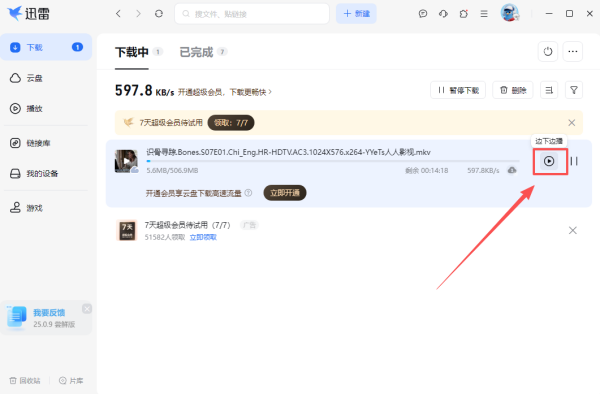Open the plugin puzzle icon
This screenshot has height=394, width=600.
pyautogui.click(x=464, y=14)
